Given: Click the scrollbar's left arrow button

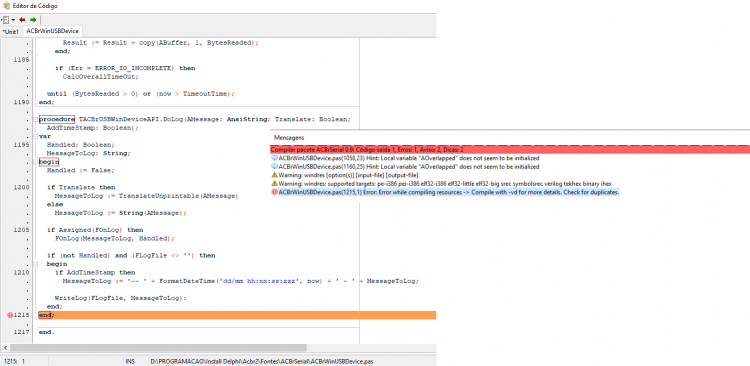Looking at the screenshot, I should [x=4, y=348].
